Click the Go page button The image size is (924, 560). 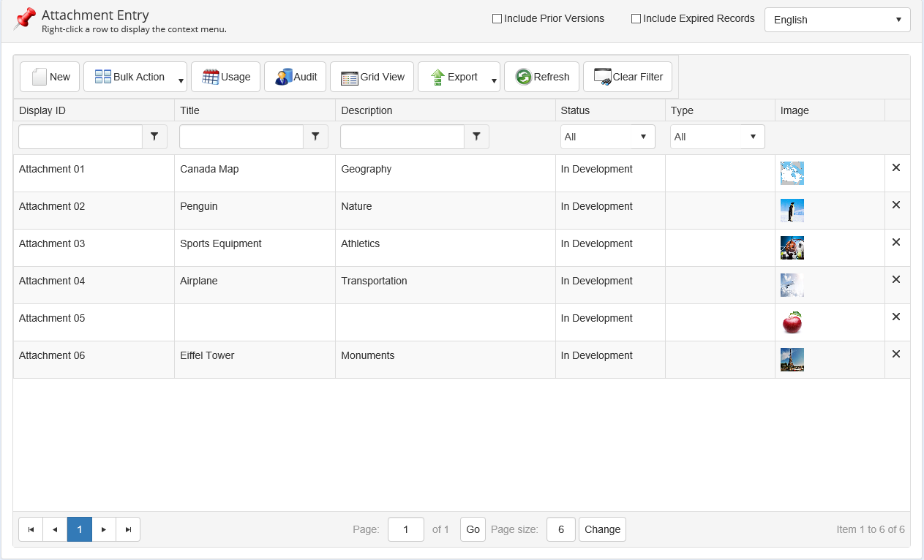(x=473, y=529)
